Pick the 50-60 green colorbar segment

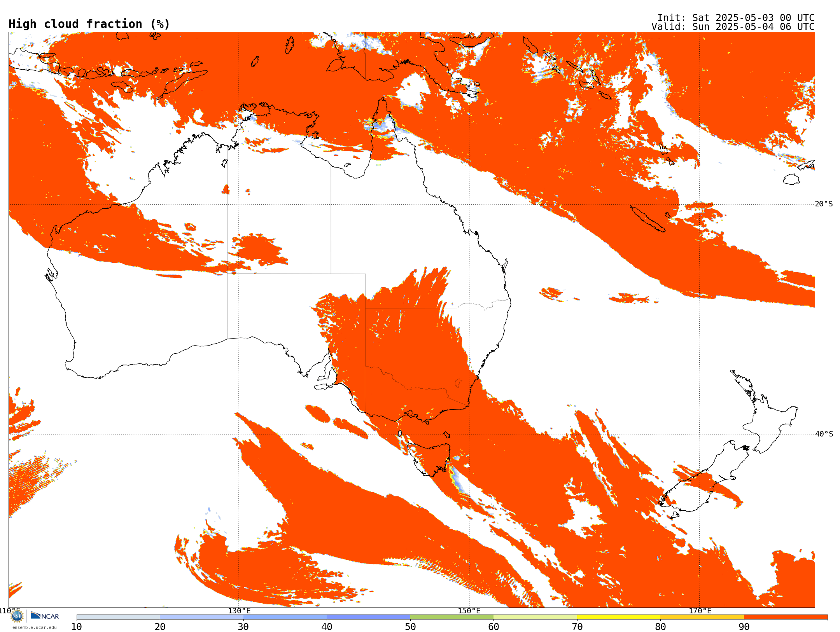452,617
